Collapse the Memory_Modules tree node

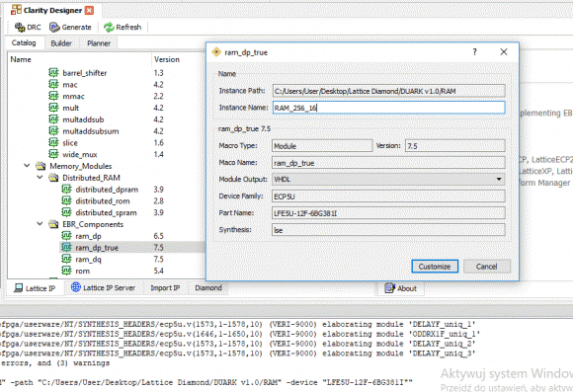tap(27, 166)
